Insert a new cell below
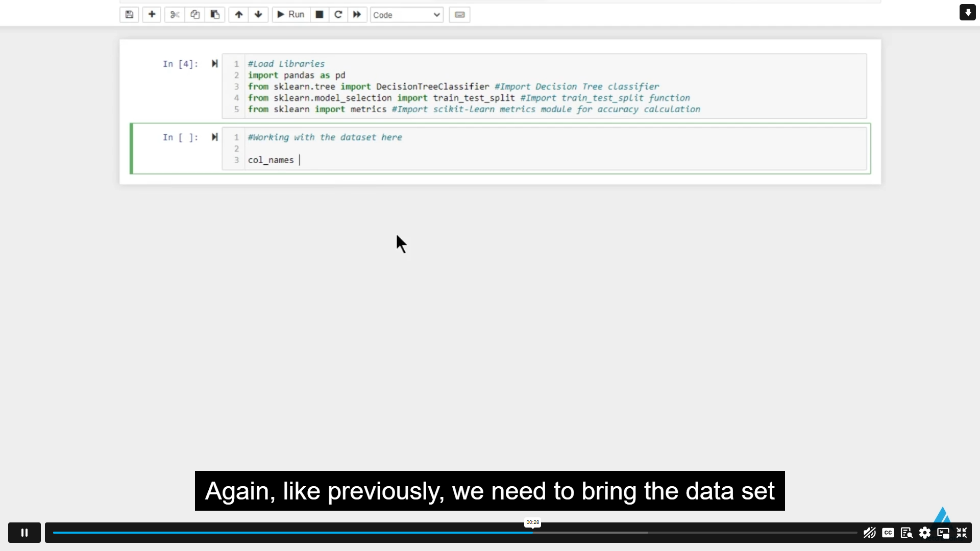Screen dimensions: 980x551 click(151, 14)
